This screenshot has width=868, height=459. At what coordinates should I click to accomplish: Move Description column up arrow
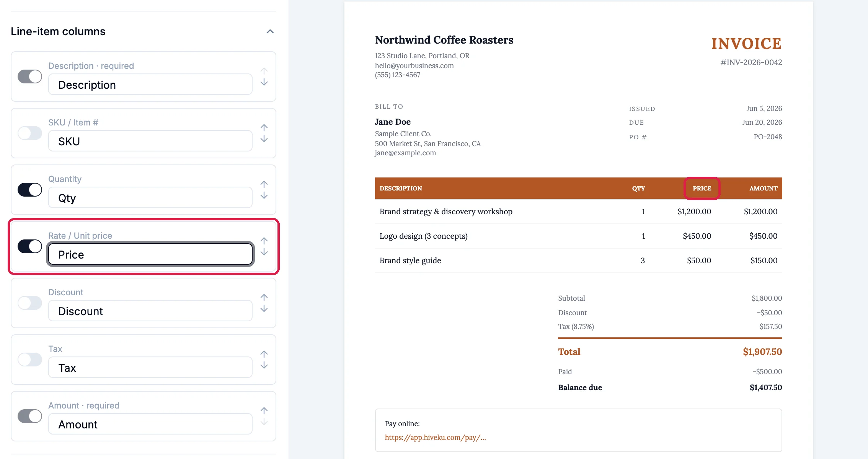click(x=264, y=71)
